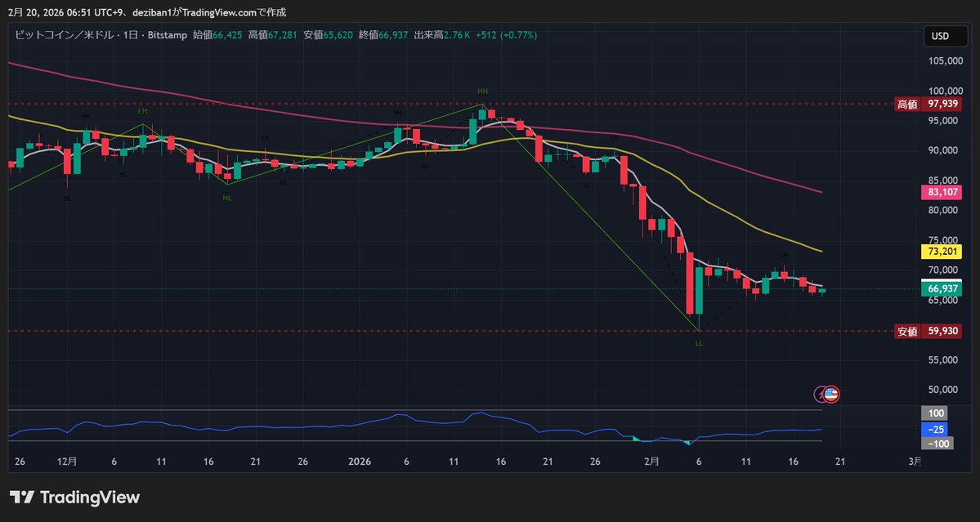This screenshot has height=522, width=980.
Task: Click the purple lightning event marker
Action: tap(819, 394)
